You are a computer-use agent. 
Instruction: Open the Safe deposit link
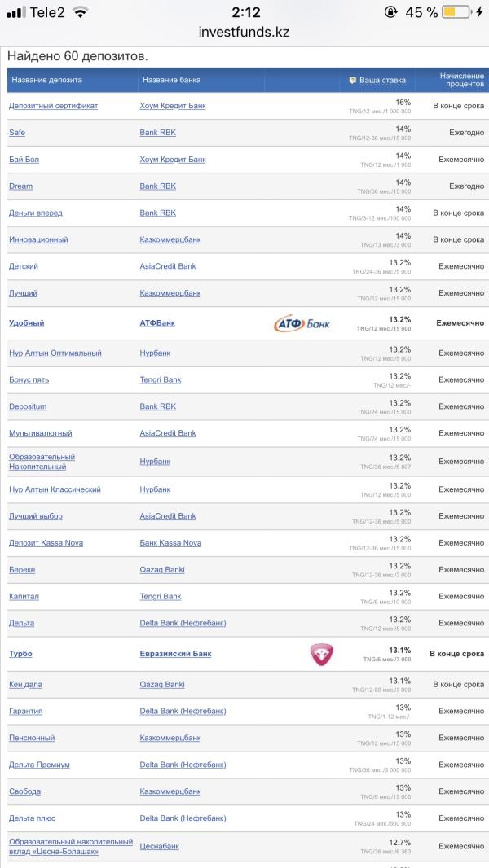pyautogui.click(x=17, y=132)
